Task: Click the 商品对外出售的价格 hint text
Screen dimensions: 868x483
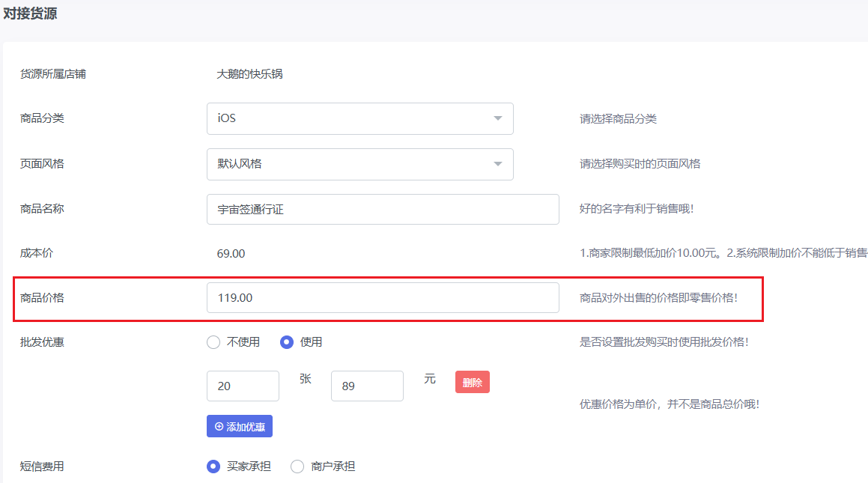Action: [x=658, y=297]
